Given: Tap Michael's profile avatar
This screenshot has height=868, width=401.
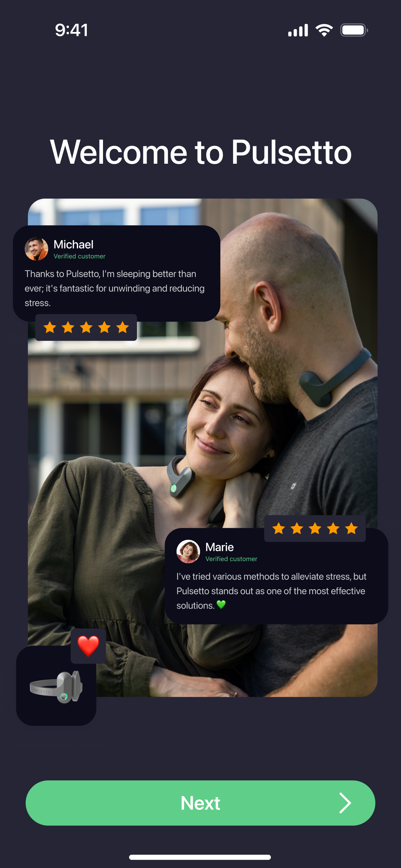Looking at the screenshot, I should coord(36,249).
